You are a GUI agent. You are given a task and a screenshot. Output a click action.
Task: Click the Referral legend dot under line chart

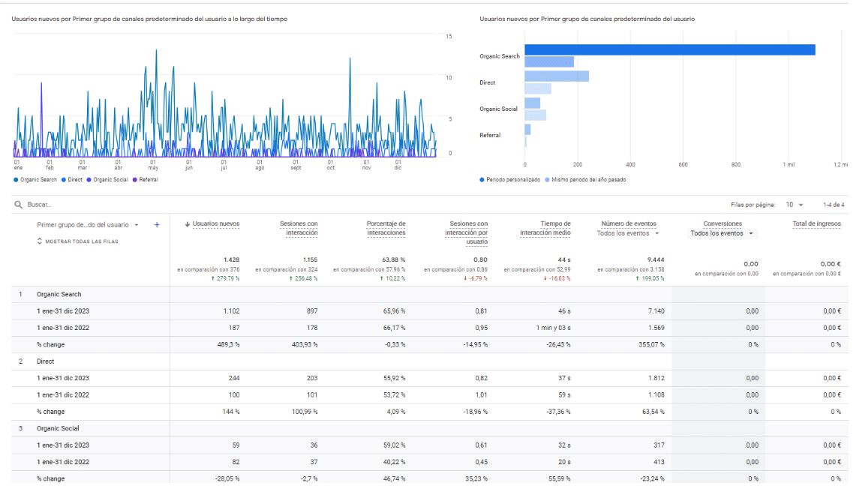point(135,180)
